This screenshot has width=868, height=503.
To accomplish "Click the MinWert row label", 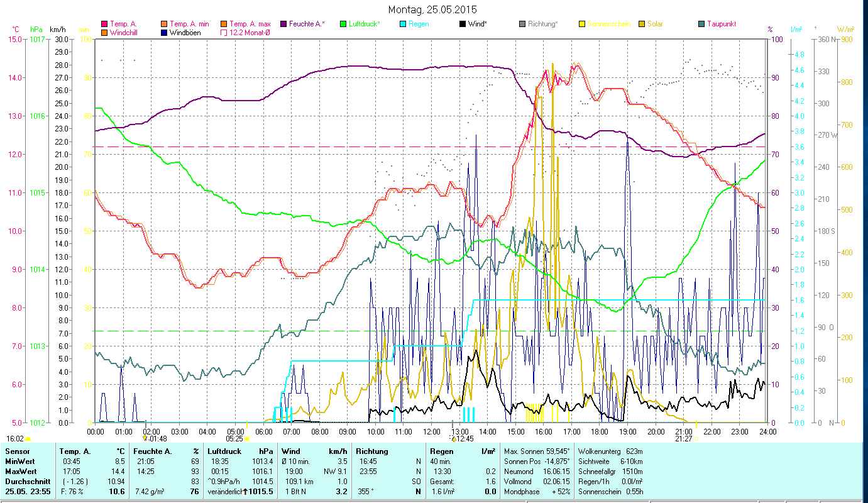I will [x=20, y=462].
